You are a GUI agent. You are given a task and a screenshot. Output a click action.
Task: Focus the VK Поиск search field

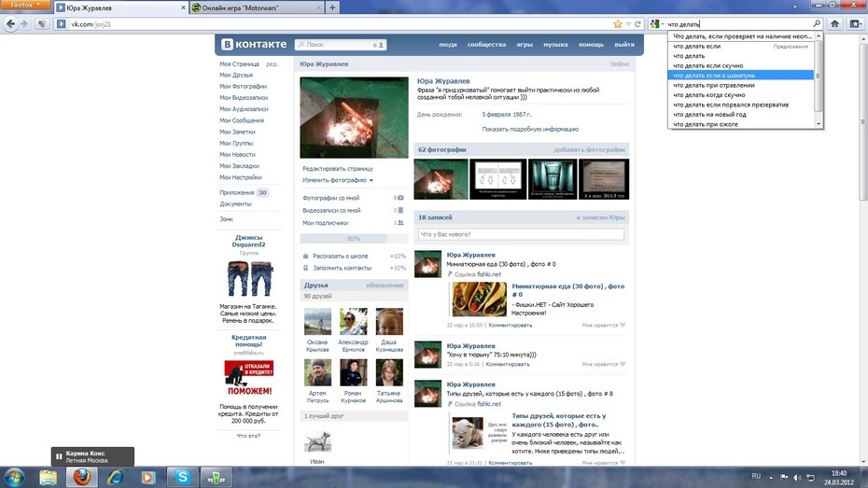(x=341, y=44)
